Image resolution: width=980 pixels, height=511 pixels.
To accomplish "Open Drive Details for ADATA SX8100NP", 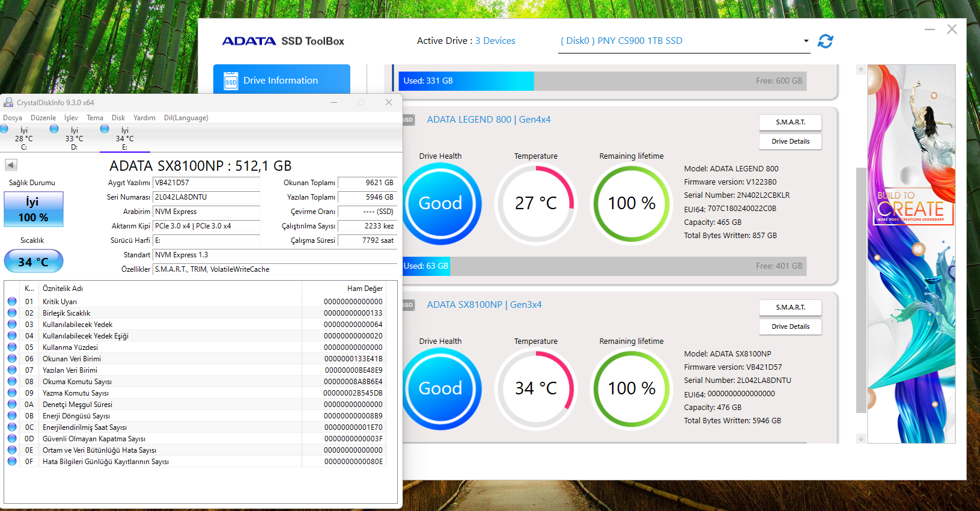I will [790, 326].
